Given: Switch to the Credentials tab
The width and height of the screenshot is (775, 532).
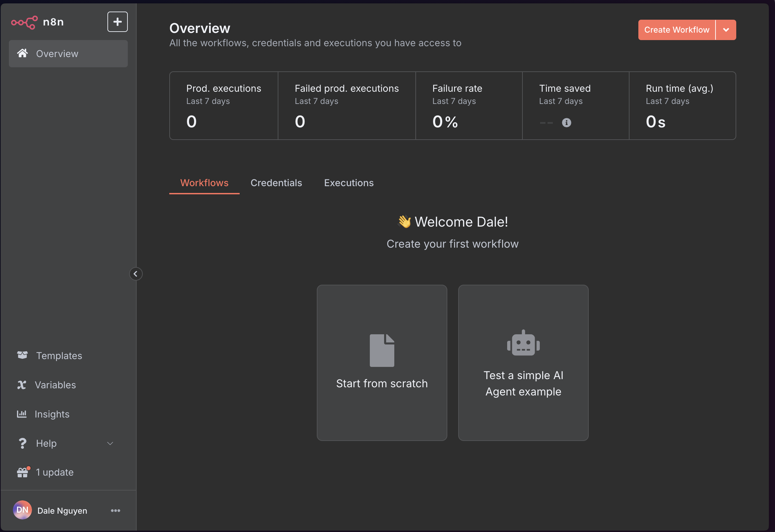Looking at the screenshot, I should tap(276, 183).
